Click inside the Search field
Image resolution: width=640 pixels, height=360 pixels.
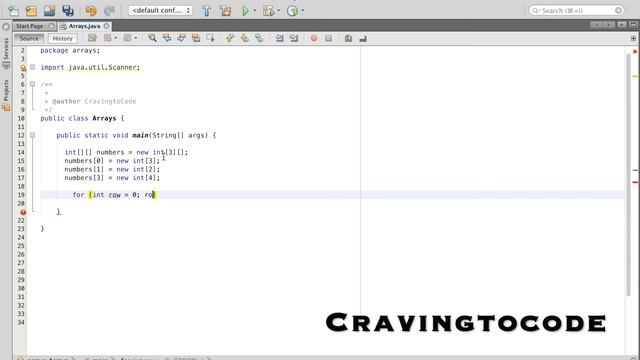[x=576, y=11]
